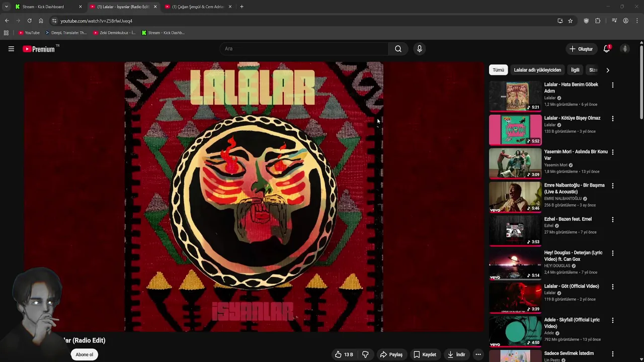
Task: Open options for Hata Benim Göbek Adım video
Action: point(612,85)
